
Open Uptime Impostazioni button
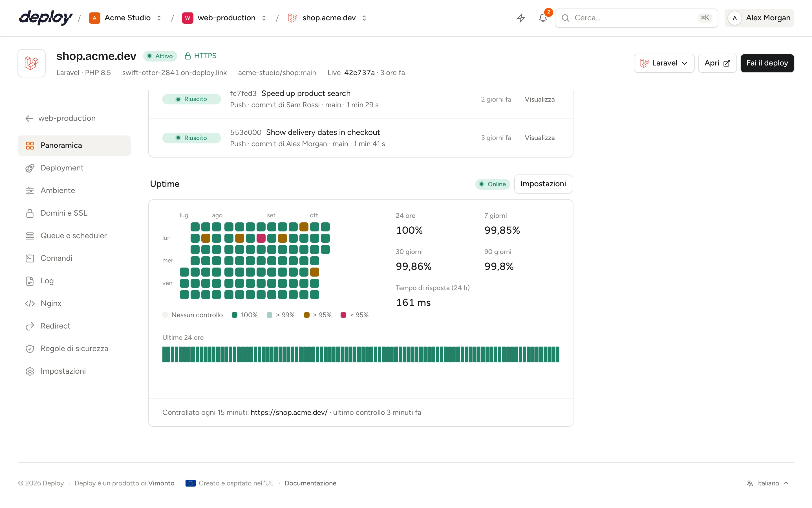tap(543, 184)
